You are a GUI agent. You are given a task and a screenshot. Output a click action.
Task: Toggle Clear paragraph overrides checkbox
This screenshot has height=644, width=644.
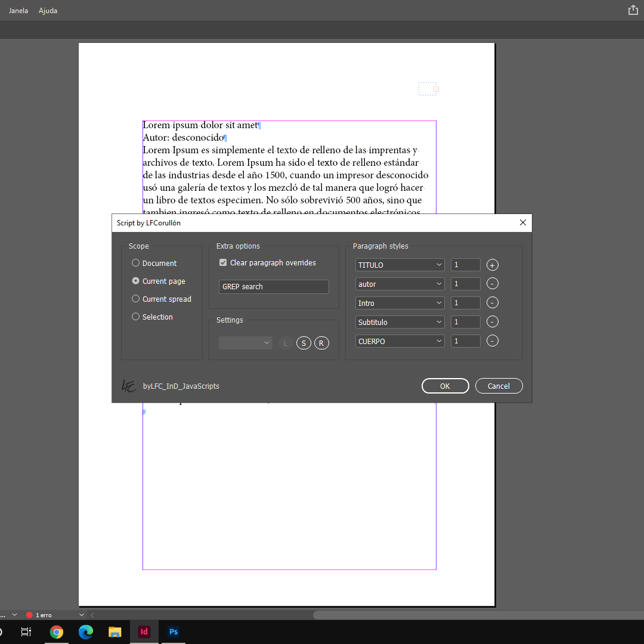click(223, 263)
